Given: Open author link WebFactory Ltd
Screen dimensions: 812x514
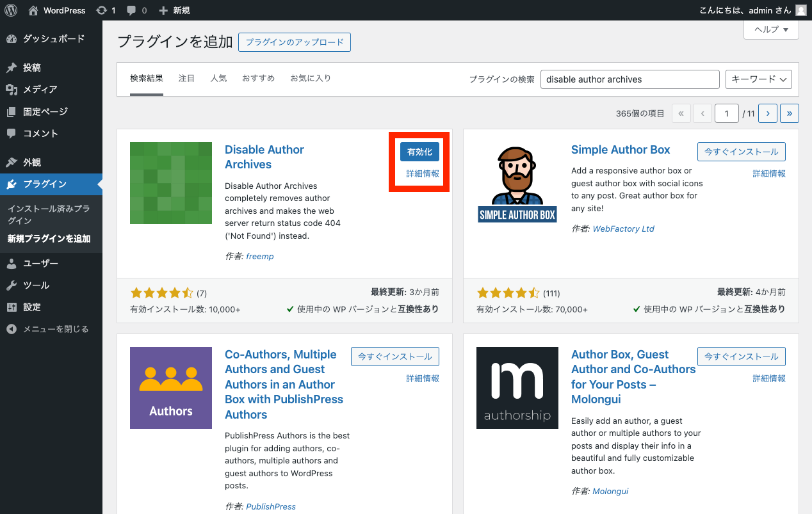Looking at the screenshot, I should pyautogui.click(x=624, y=229).
